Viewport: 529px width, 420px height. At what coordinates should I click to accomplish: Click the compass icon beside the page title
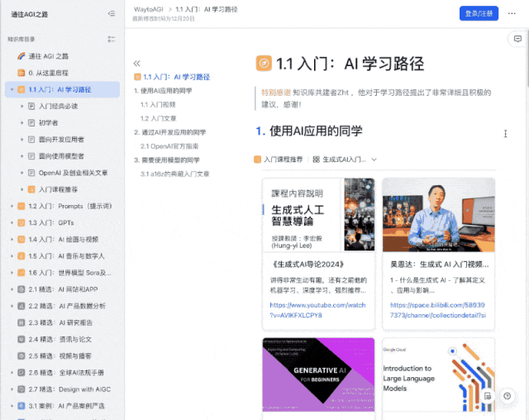264,63
